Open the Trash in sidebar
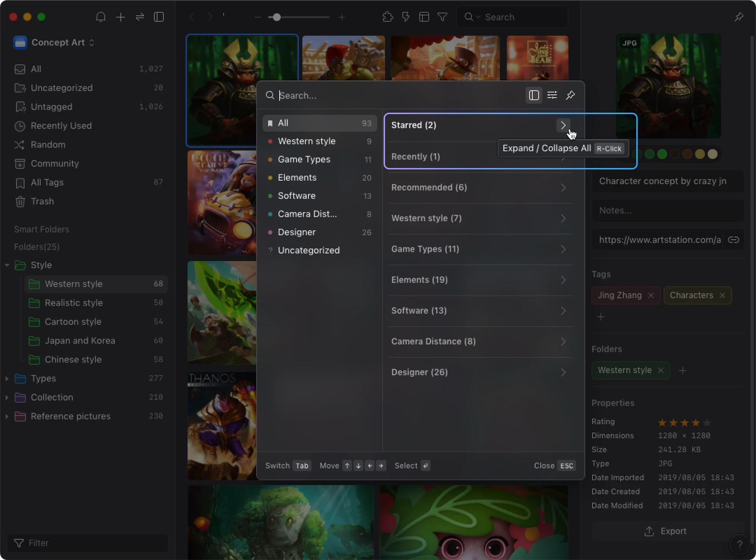756x560 pixels. (x=42, y=201)
